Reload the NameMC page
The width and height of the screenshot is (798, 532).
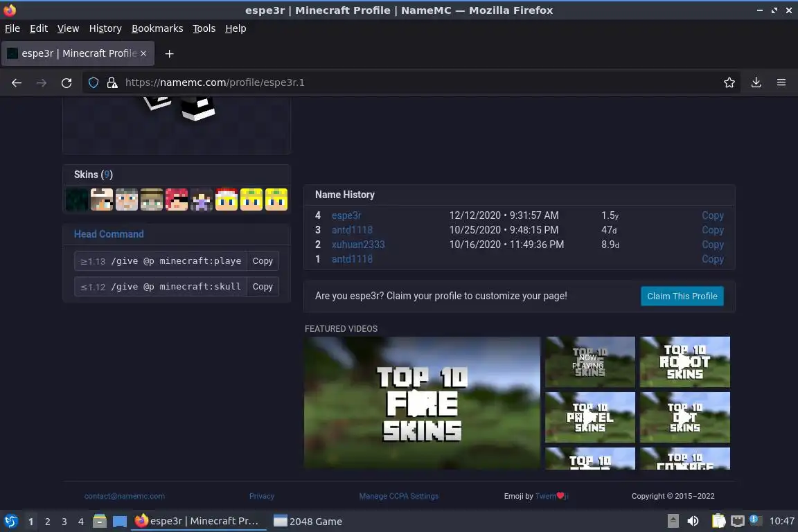point(66,82)
